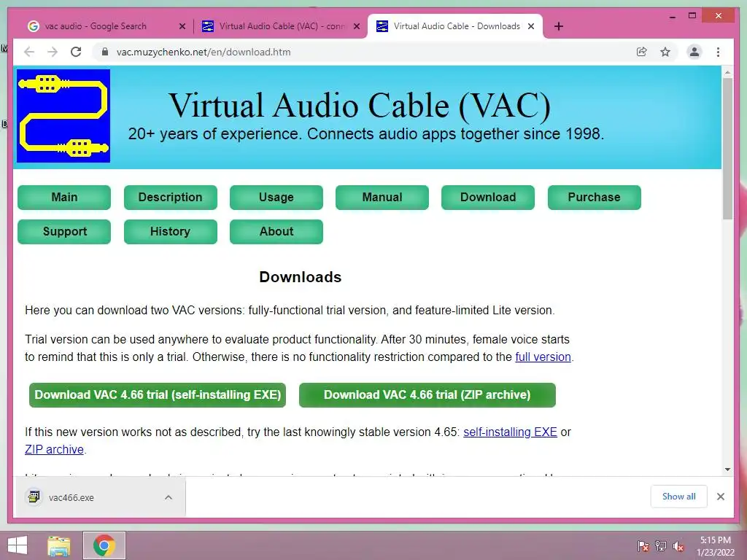Follow the full version link

coord(543,357)
